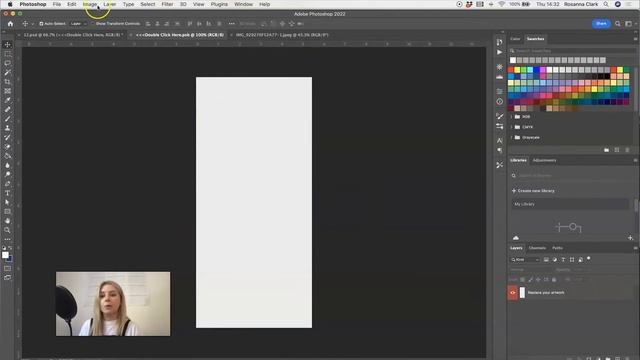Select the Clone Stamp tool
The width and height of the screenshot is (640, 360).
[7, 128]
